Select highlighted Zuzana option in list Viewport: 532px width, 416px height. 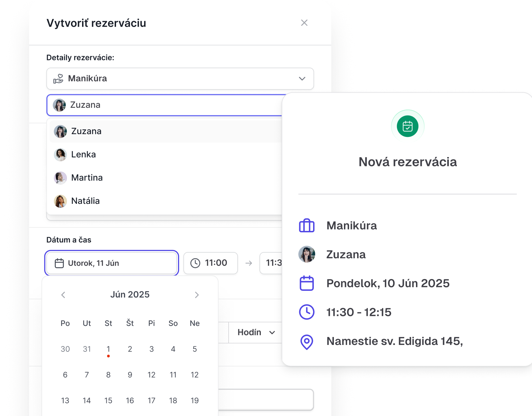(x=86, y=131)
